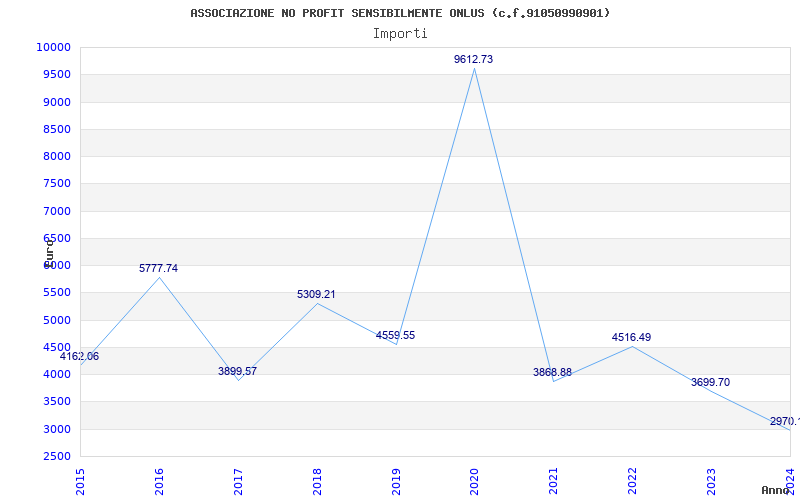
Task: Click the 2018 x-axis year label
Action: 317,482
